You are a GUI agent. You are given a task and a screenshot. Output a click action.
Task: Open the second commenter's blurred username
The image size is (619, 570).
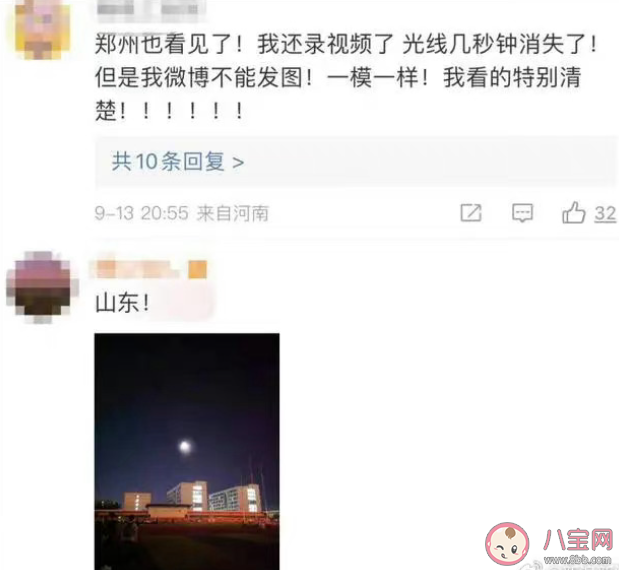[137, 269]
